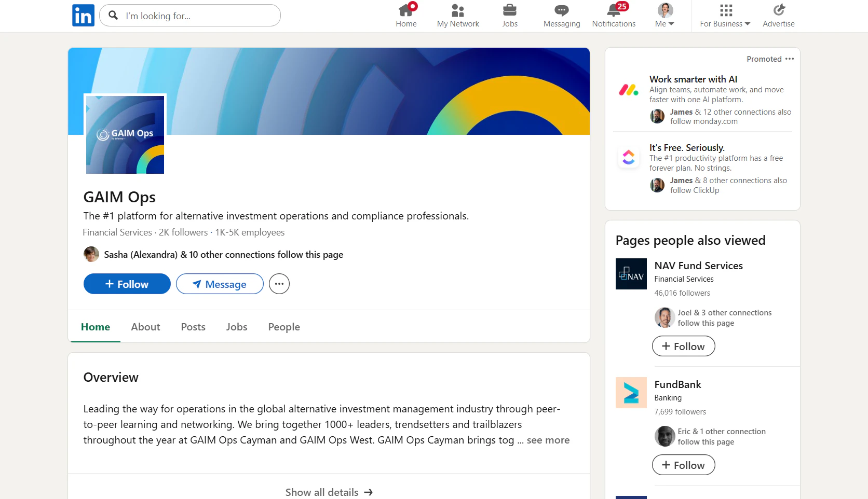The image size is (868, 499).
Task: Open My Network from the navbar
Action: 458,16
